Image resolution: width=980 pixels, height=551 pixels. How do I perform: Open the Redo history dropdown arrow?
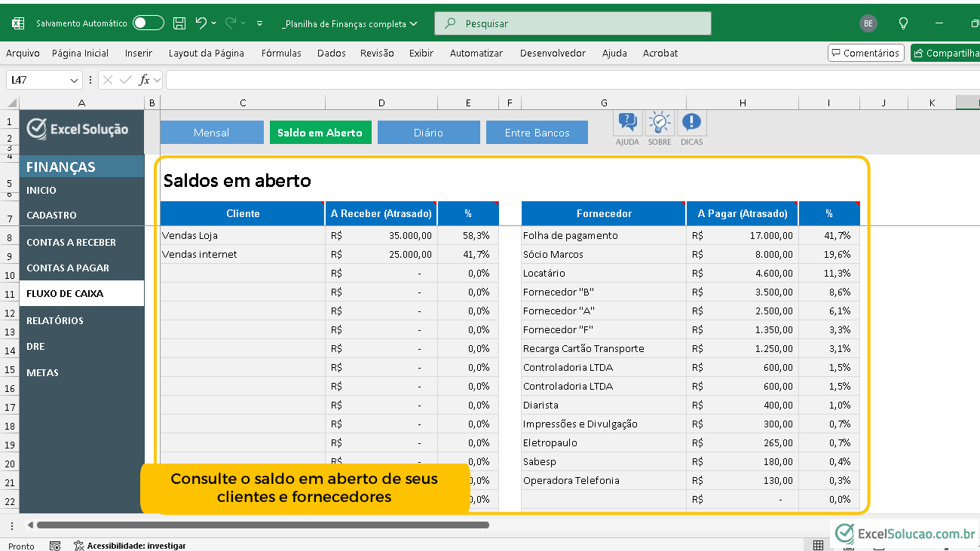pos(243,23)
